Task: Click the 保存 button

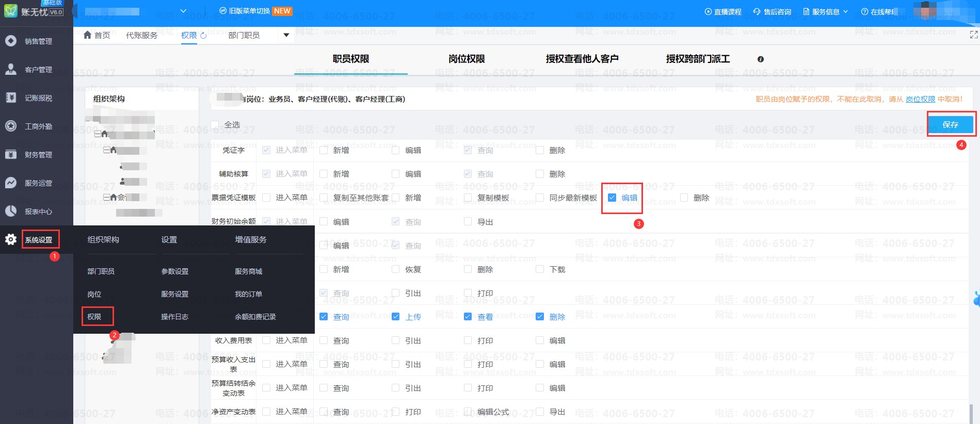Action: pyautogui.click(x=950, y=124)
